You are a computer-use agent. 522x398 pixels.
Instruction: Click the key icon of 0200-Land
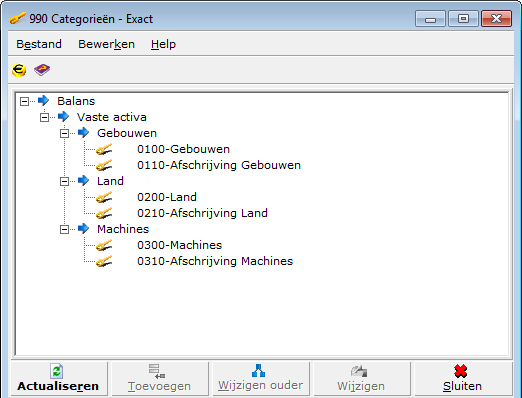(x=104, y=197)
